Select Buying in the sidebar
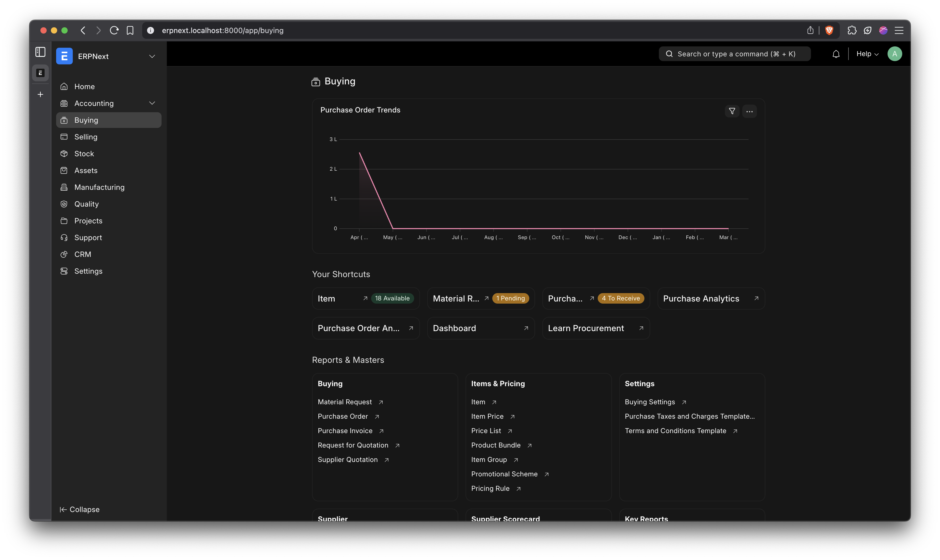Screen dimensions: 940x560 [109, 120]
